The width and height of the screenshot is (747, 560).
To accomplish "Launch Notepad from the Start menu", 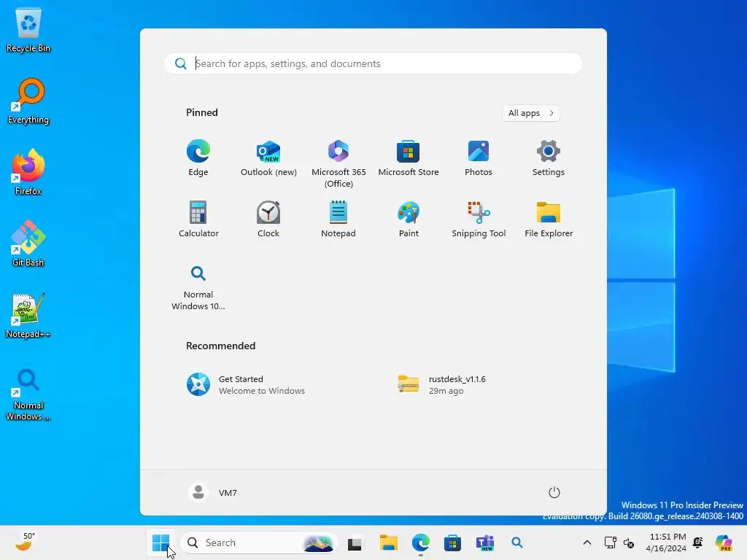I will click(338, 219).
